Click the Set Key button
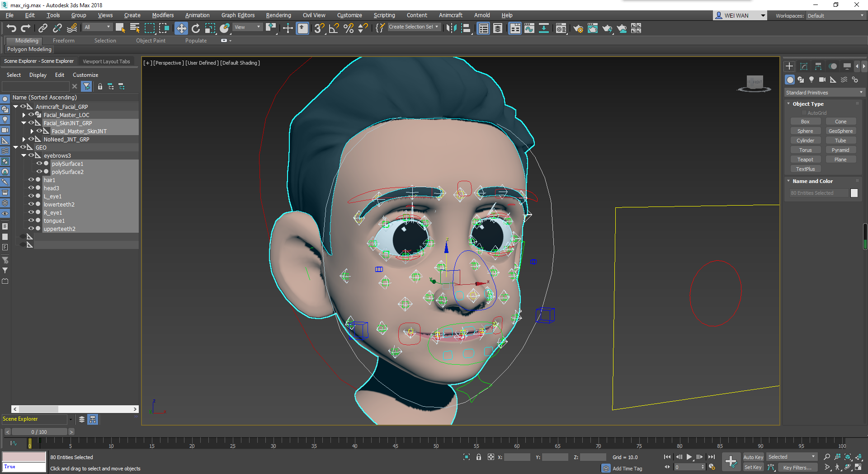 click(753, 467)
